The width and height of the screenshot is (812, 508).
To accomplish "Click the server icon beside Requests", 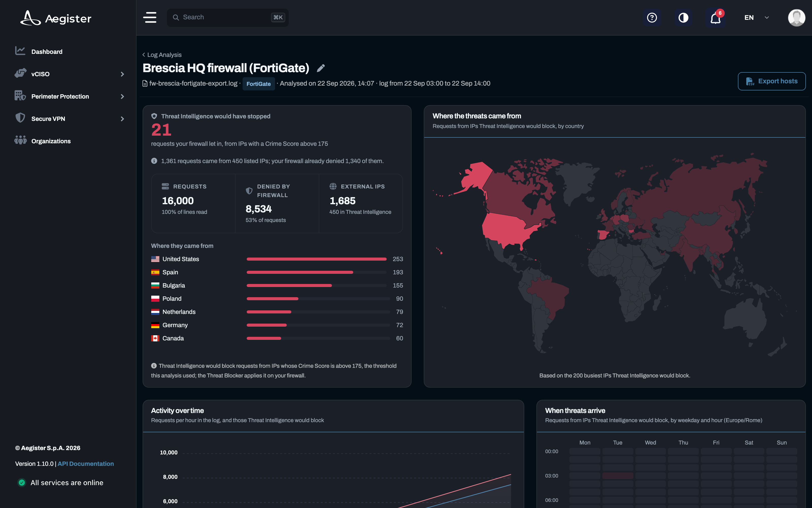I will tap(165, 186).
